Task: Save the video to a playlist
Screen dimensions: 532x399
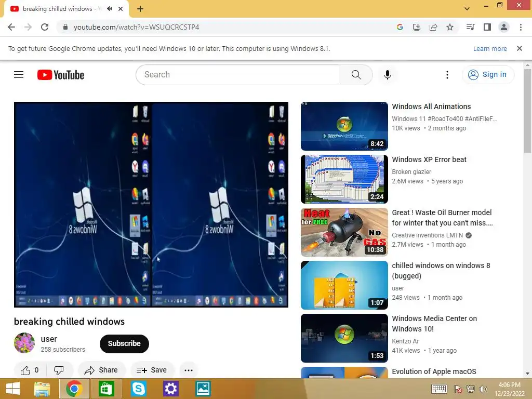Action: pos(152,370)
